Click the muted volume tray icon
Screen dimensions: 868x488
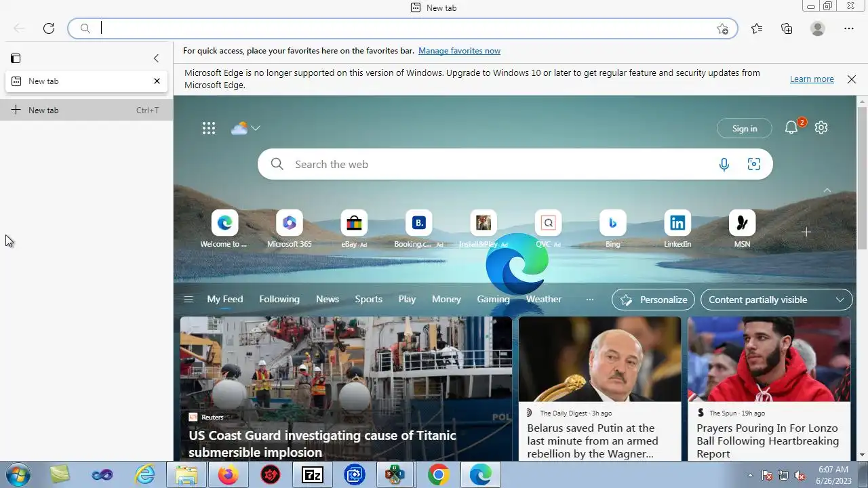[x=800, y=475]
